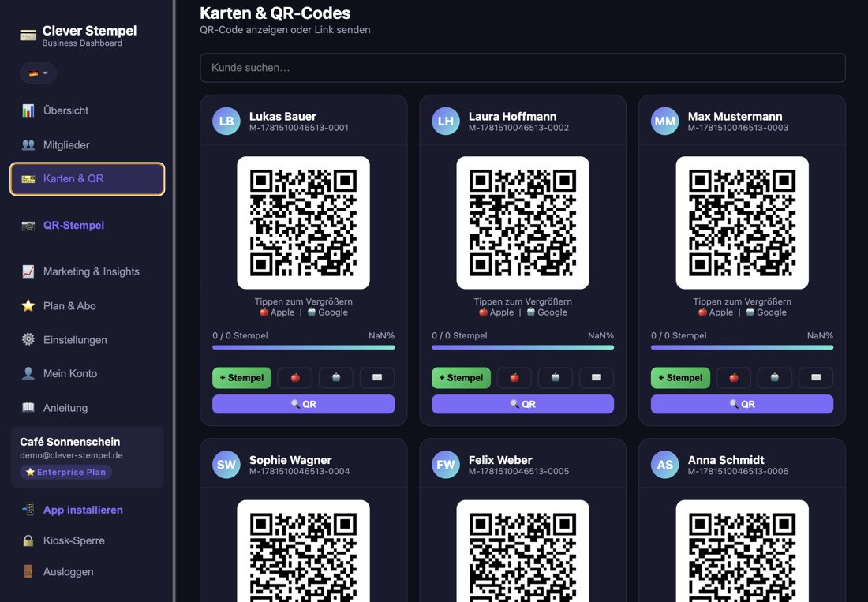The image size is (868, 602).
Task: Focus the Kunde suchen search field
Action: point(522,68)
